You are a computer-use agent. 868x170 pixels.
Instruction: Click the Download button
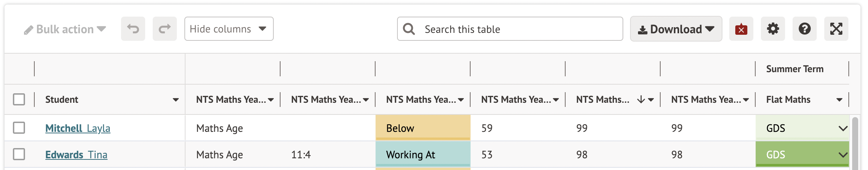[676, 29]
